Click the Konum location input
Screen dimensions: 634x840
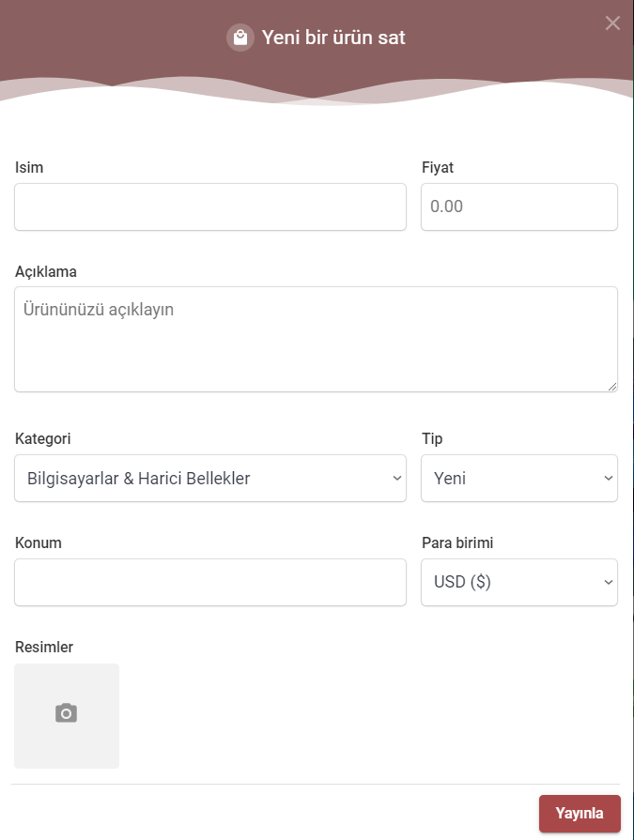tap(210, 582)
